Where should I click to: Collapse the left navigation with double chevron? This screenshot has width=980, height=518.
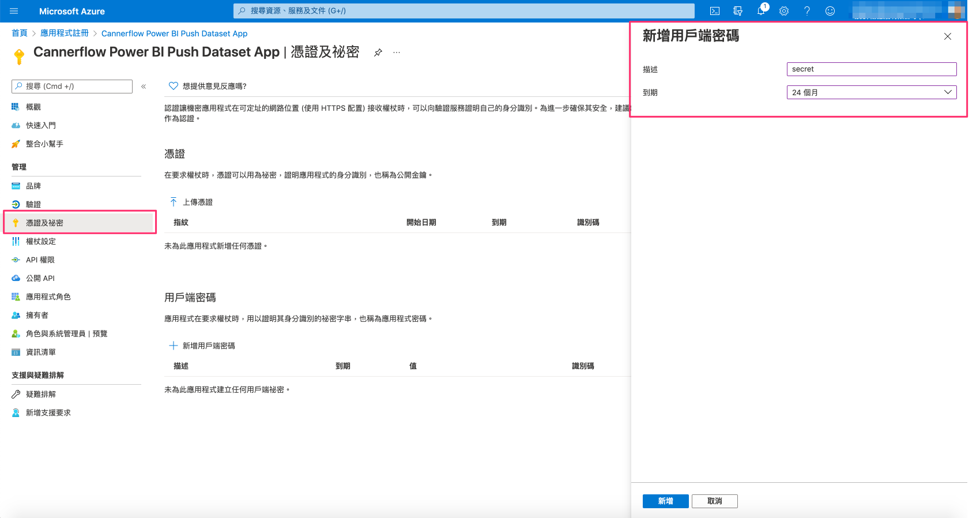click(x=144, y=87)
